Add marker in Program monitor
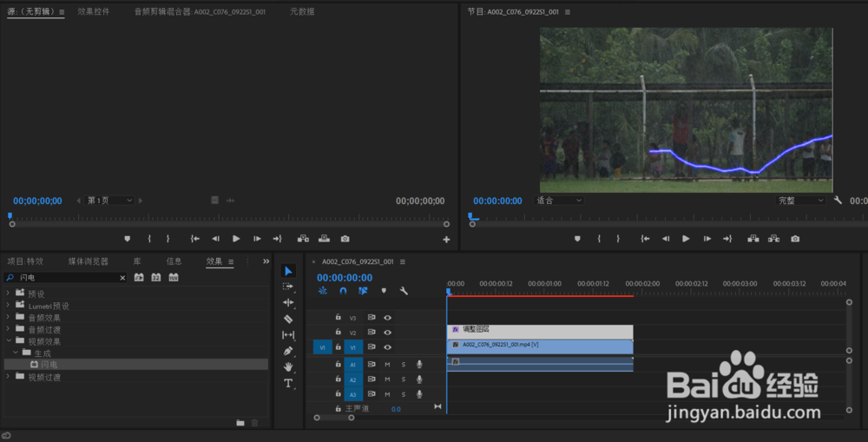 tap(577, 239)
